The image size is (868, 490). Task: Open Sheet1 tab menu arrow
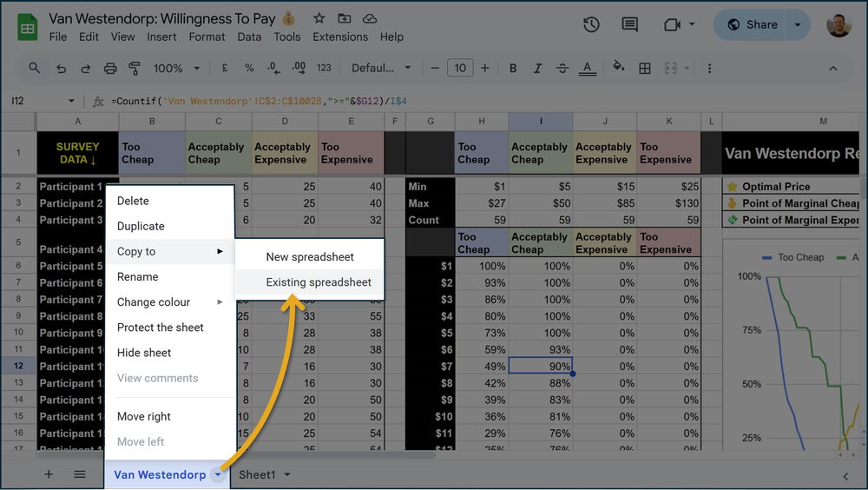click(287, 474)
